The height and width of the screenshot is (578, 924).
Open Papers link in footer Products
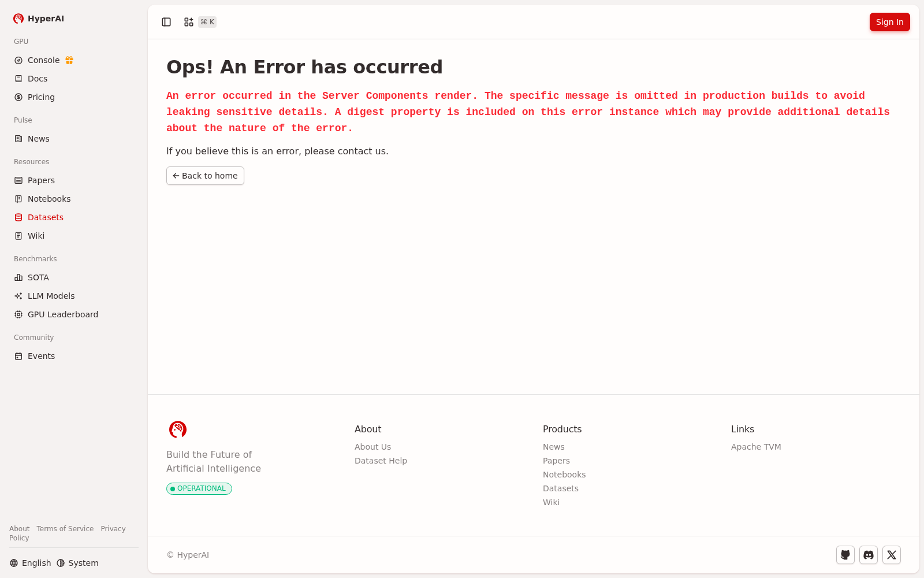[x=556, y=461]
